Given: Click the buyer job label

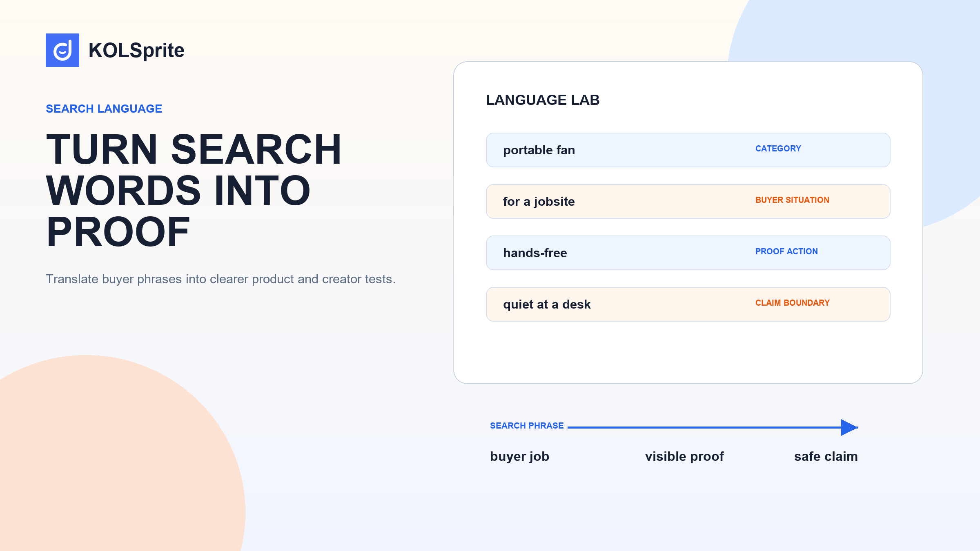Looking at the screenshot, I should 519,456.
